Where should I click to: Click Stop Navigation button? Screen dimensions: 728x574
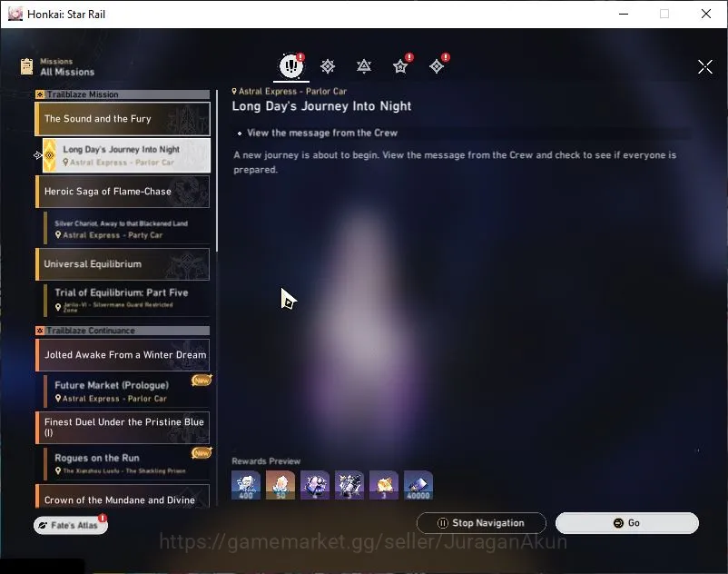tap(481, 523)
